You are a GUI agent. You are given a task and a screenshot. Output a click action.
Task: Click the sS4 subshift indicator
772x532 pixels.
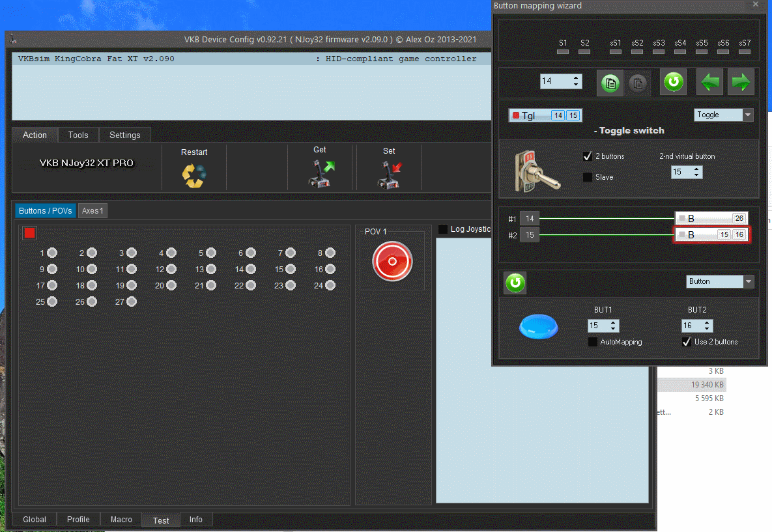[680, 51]
